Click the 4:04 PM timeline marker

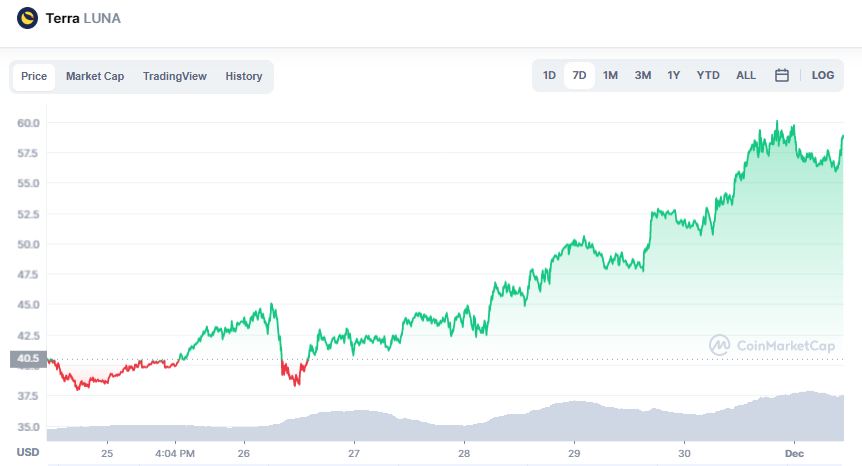click(176, 452)
